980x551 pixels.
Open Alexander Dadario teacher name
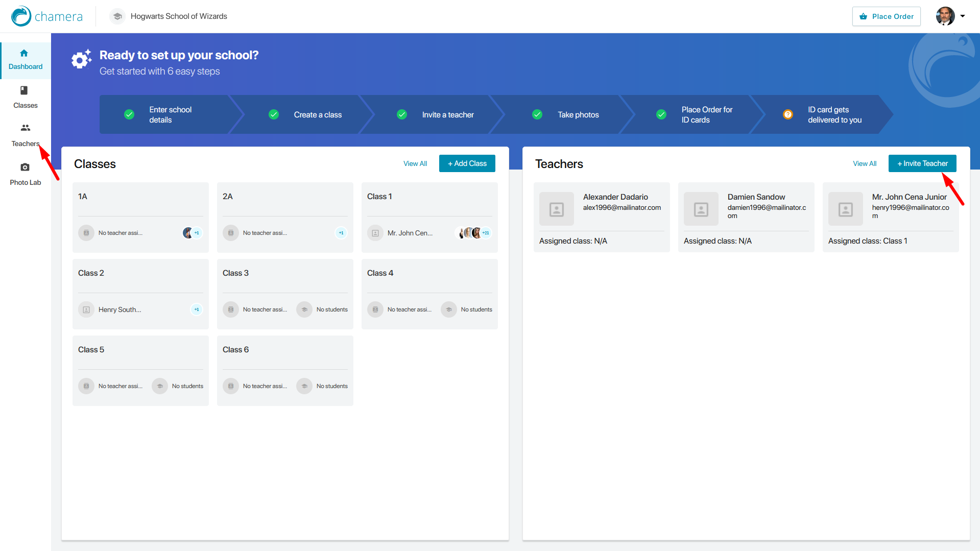(615, 197)
